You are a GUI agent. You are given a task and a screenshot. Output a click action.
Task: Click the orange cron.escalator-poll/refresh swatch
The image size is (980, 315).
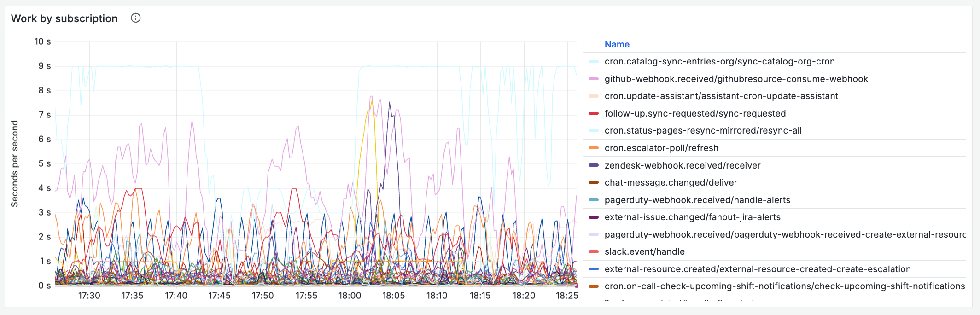coord(594,148)
